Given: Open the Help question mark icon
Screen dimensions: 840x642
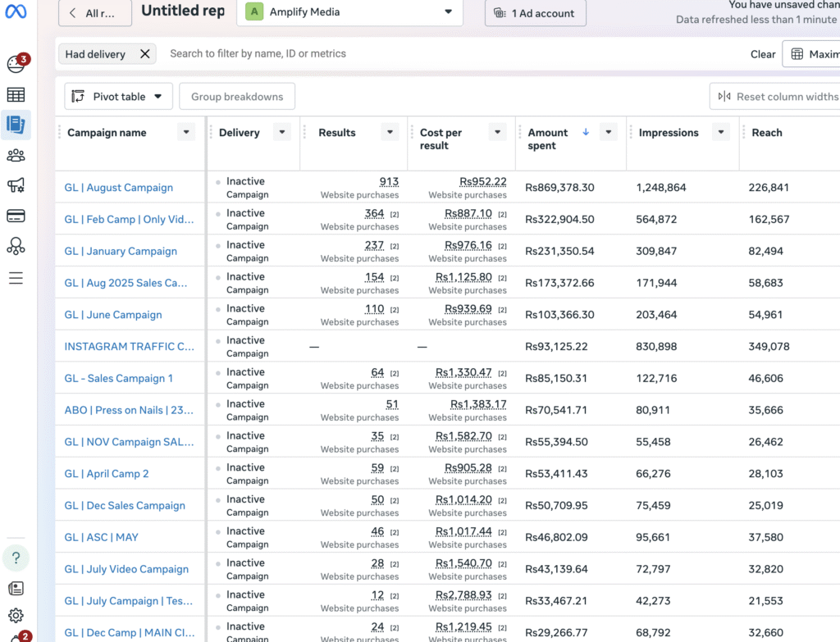Looking at the screenshot, I should (x=16, y=558).
